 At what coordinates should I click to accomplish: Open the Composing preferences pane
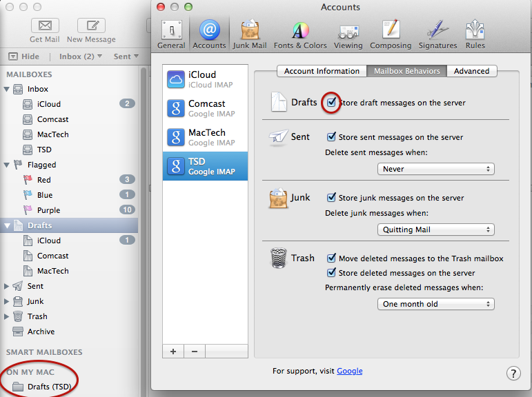(x=391, y=34)
